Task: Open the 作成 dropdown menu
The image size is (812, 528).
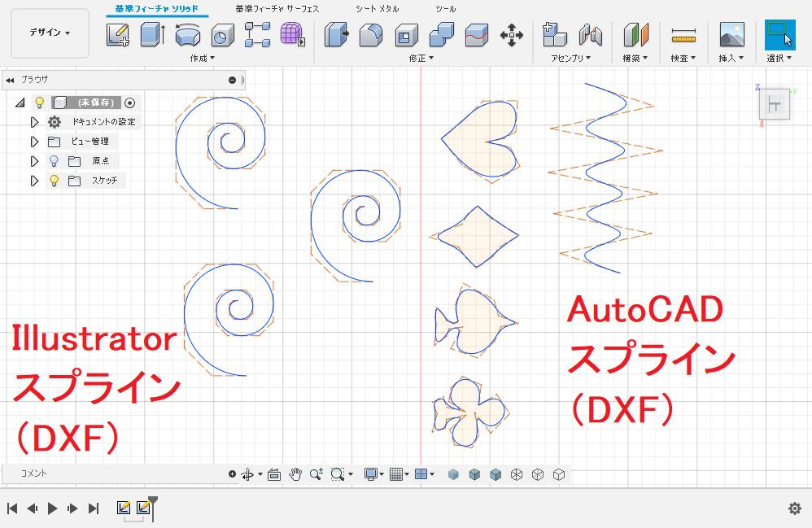Action: click(202, 58)
